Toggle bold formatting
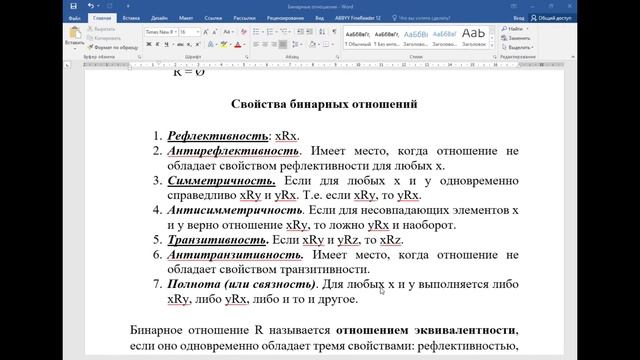 coord(149,44)
